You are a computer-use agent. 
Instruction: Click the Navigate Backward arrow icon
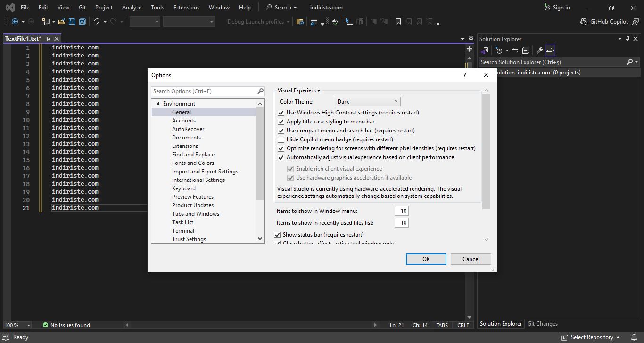click(x=15, y=22)
